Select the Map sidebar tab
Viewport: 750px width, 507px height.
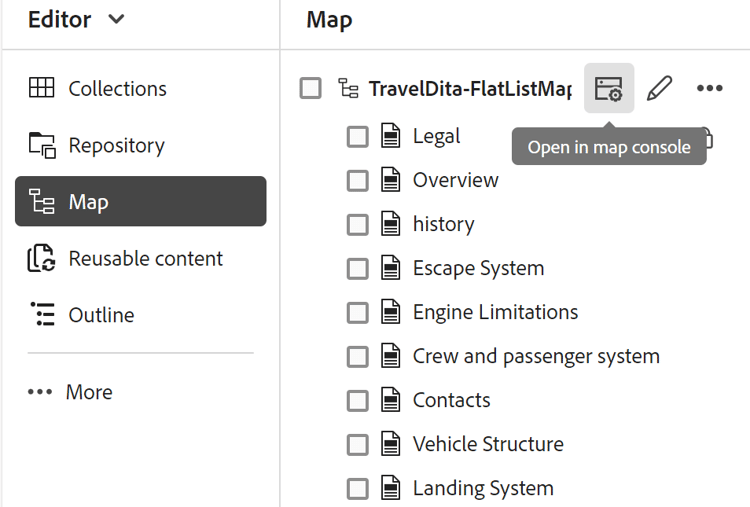(140, 201)
